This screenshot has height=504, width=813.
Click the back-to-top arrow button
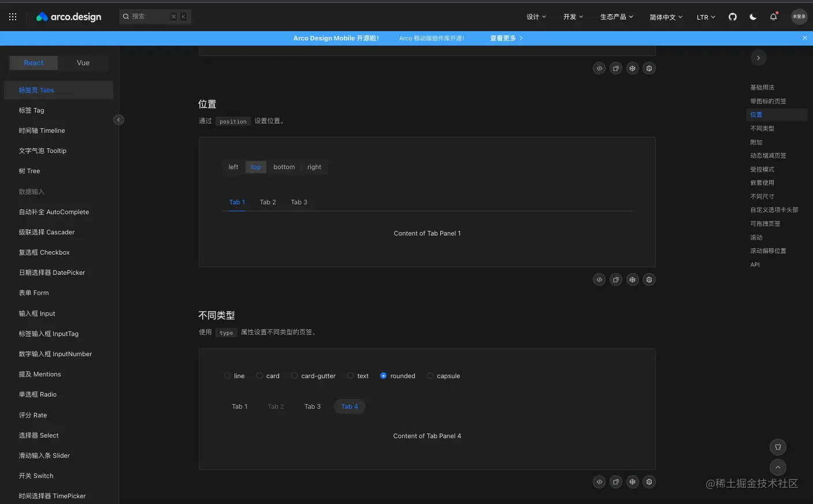pos(778,468)
